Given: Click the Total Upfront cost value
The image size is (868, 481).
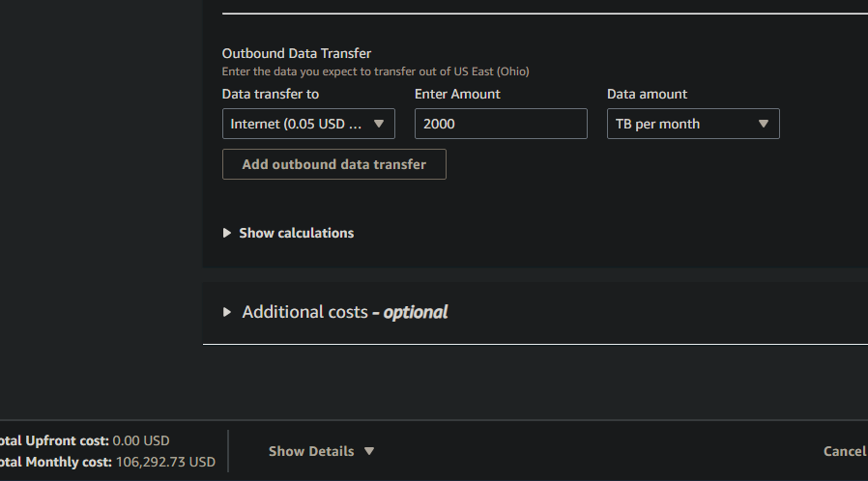Looking at the screenshot, I should [x=141, y=440].
